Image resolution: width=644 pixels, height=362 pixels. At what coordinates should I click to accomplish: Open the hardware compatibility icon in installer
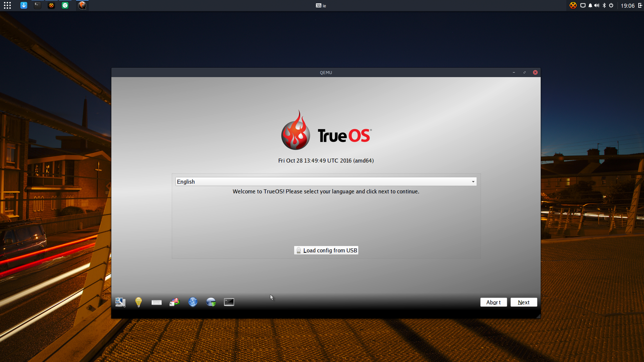coord(120,302)
